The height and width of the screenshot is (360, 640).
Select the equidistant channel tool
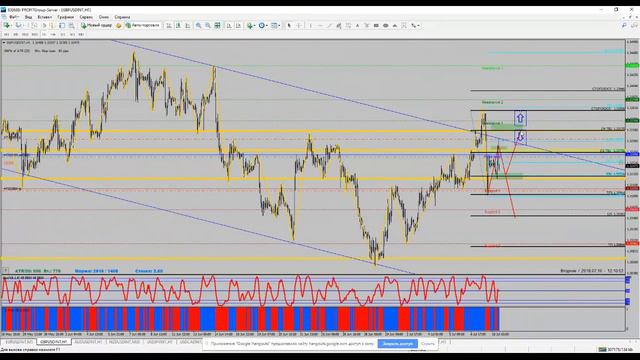pos(339,25)
